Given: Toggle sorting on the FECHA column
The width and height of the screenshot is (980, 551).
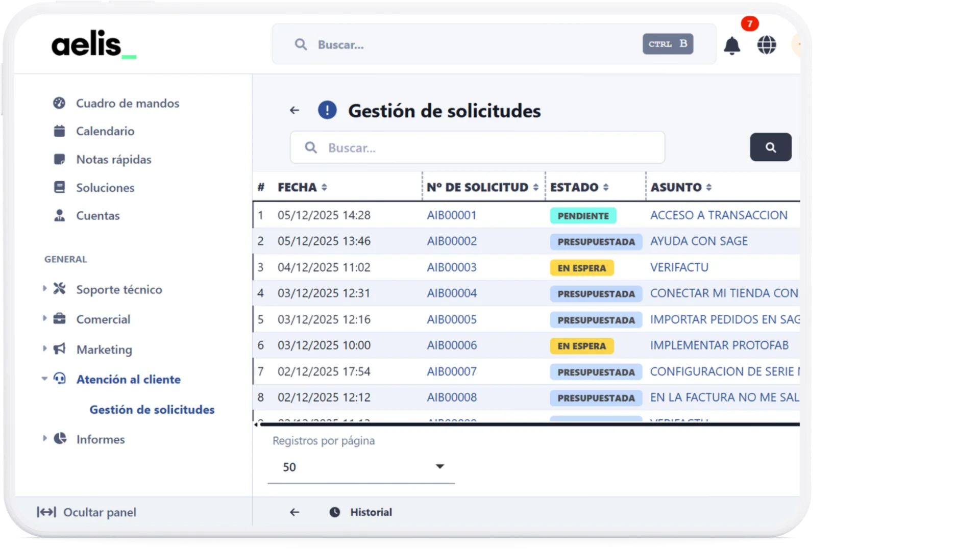Looking at the screenshot, I should pos(325,187).
